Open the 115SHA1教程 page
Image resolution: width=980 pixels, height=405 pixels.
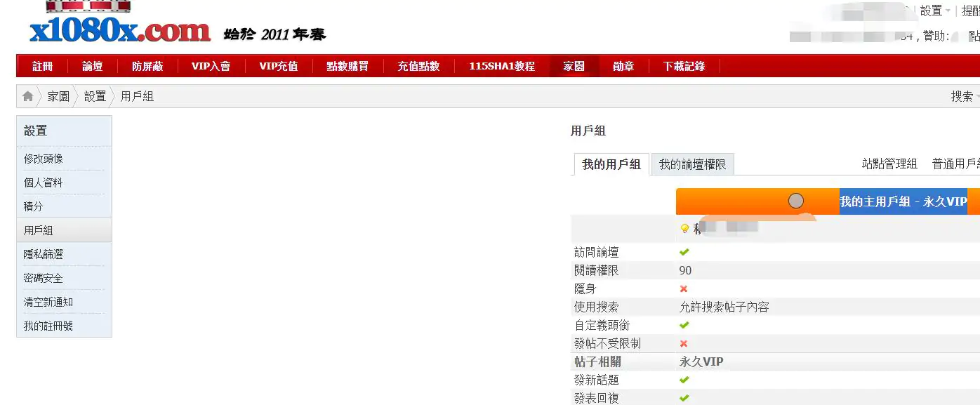tap(502, 66)
